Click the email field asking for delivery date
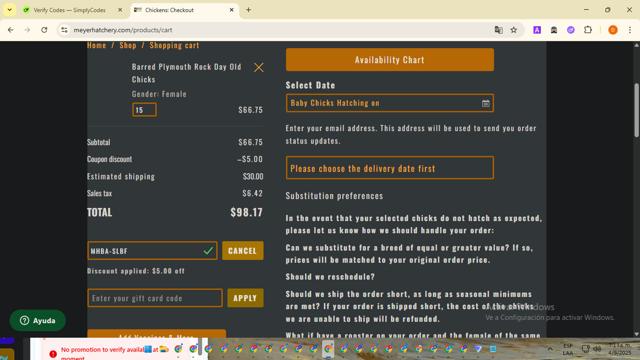Screen dimensions: 640x360 tap(390, 168)
